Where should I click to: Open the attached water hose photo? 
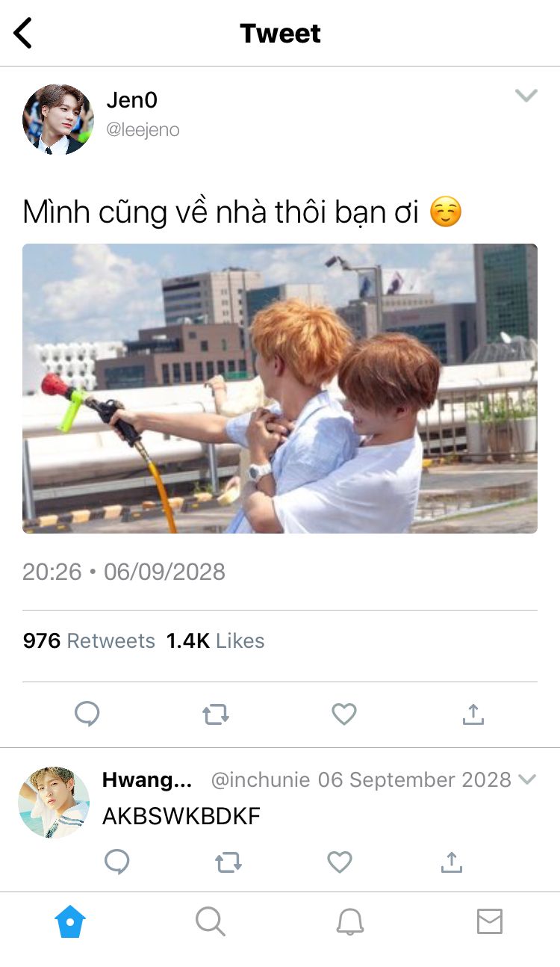point(280,389)
